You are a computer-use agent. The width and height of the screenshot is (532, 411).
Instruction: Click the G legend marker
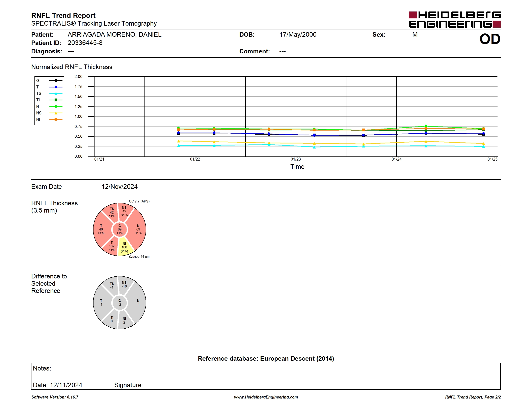tap(56, 80)
